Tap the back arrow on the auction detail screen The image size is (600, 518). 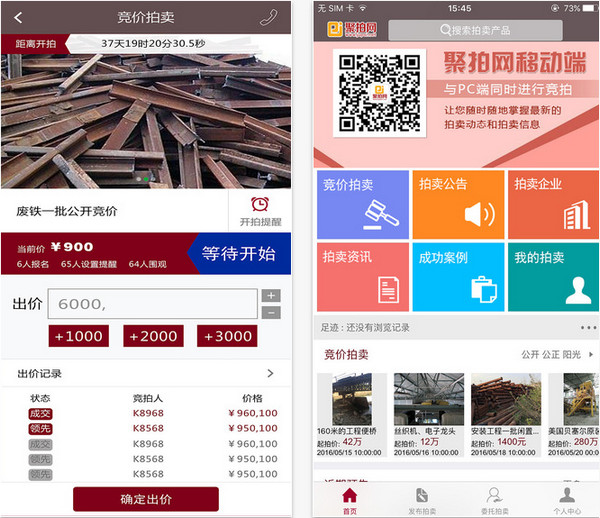tap(18, 17)
